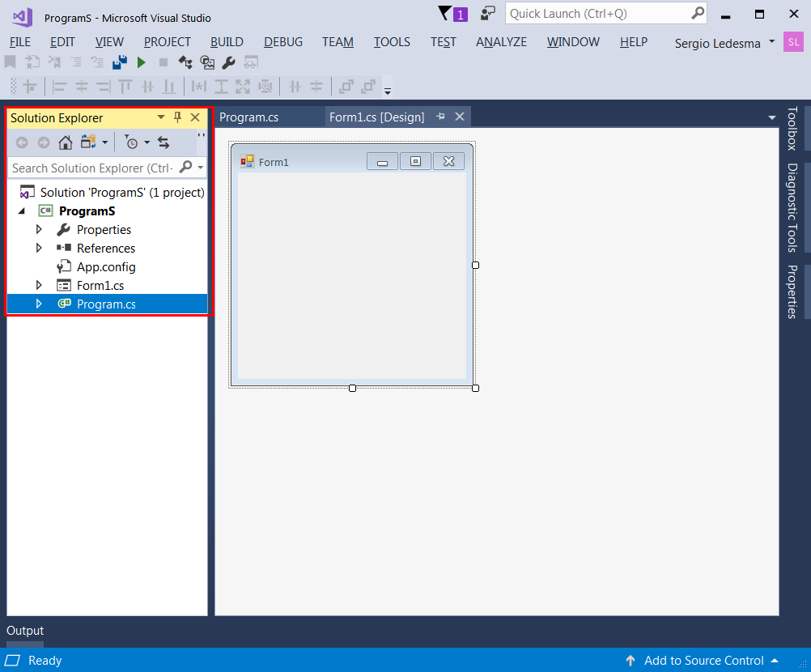Click the Make Same Height icon
Viewport: 811px width, 672px height.
click(221, 87)
